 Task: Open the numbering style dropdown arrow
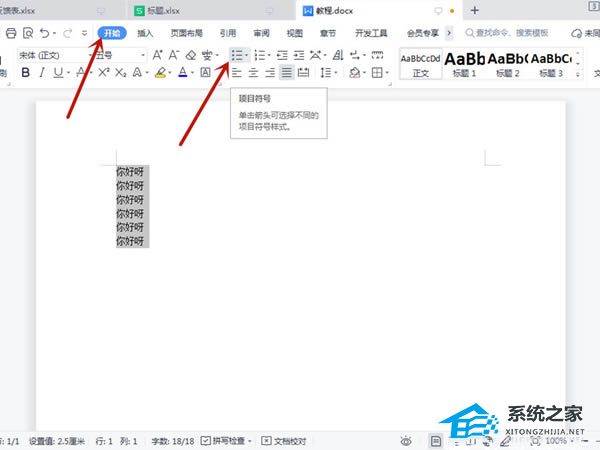(x=269, y=55)
